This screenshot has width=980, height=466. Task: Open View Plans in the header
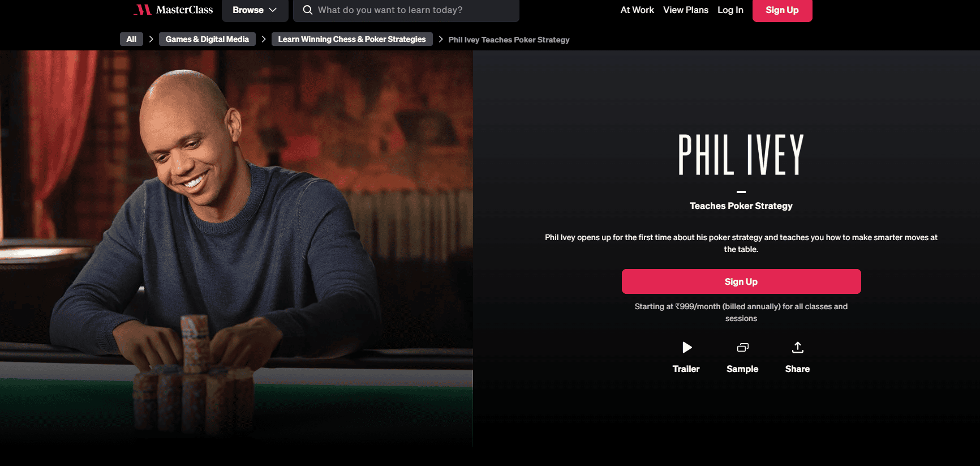click(x=686, y=10)
